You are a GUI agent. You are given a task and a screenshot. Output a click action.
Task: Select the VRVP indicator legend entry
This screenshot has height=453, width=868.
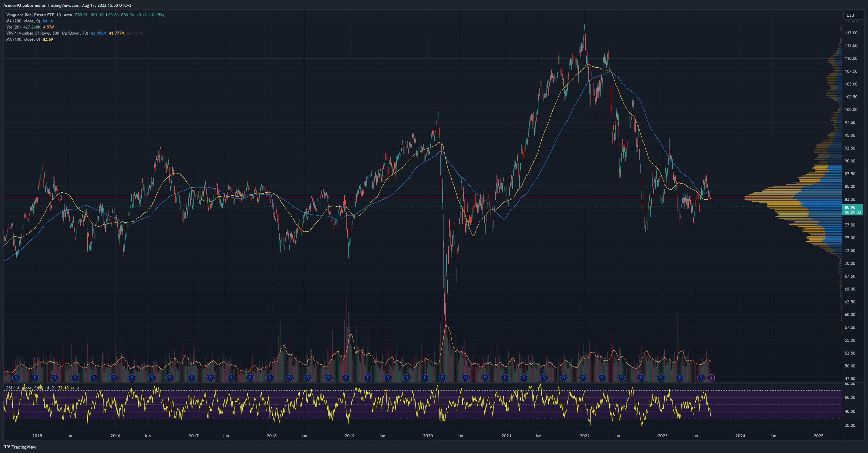point(47,33)
